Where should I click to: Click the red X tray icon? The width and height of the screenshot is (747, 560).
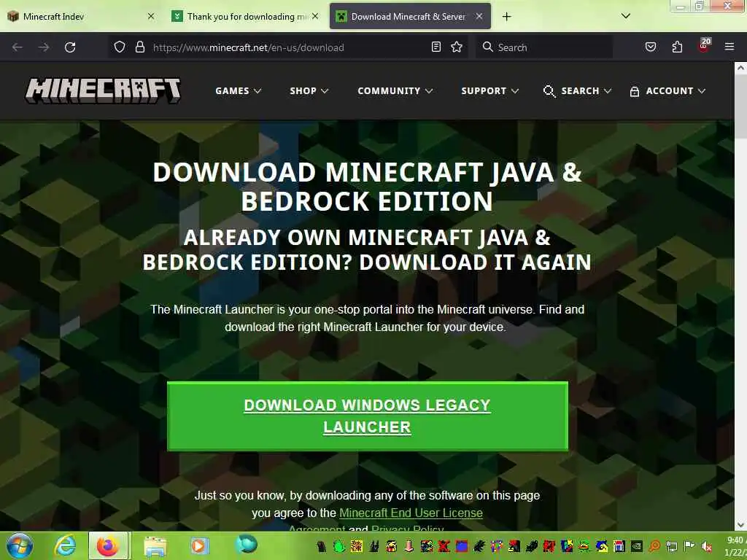(x=444, y=546)
